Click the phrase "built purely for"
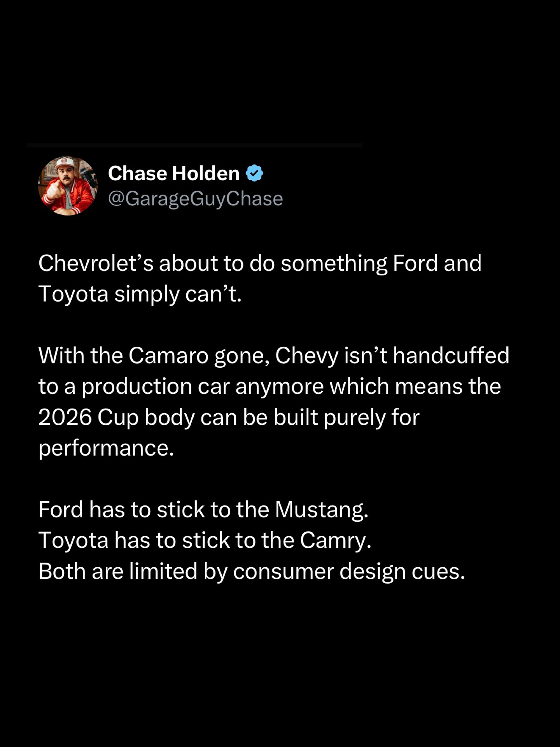The image size is (560, 747). coord(346,417)
